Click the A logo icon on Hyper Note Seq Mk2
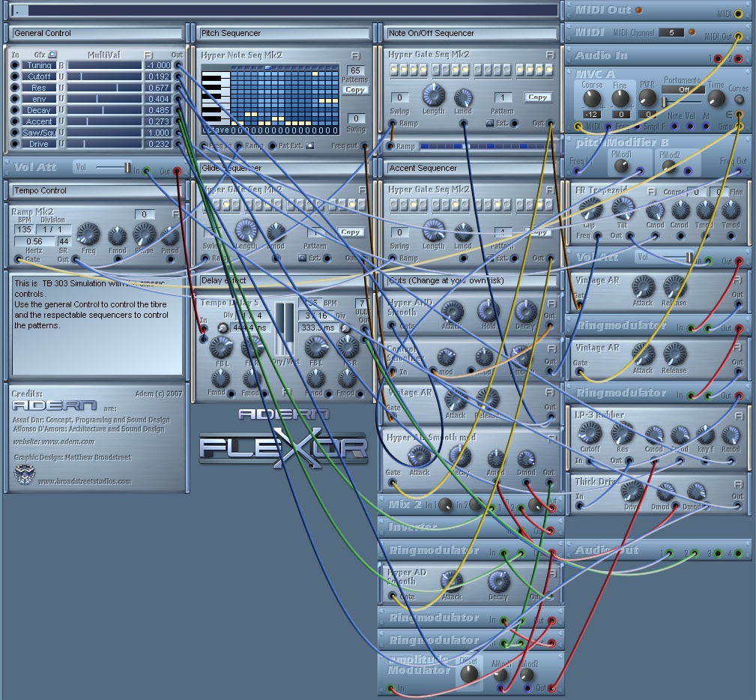756x700 pixels. pos(356,55)
